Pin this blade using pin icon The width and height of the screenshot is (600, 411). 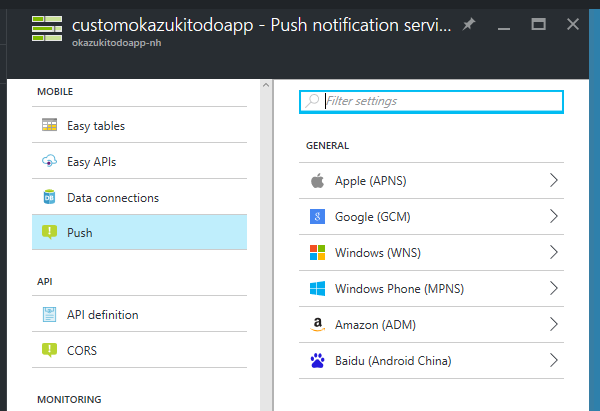coord(469,24)
